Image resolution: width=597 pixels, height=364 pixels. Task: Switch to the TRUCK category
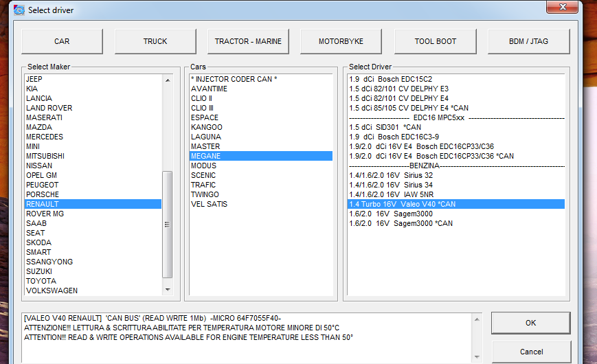(x=155, y=41)
